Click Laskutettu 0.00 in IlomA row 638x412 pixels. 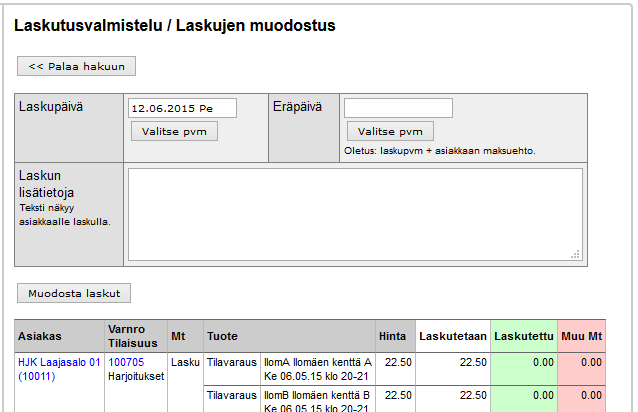(x=543, y=362)
